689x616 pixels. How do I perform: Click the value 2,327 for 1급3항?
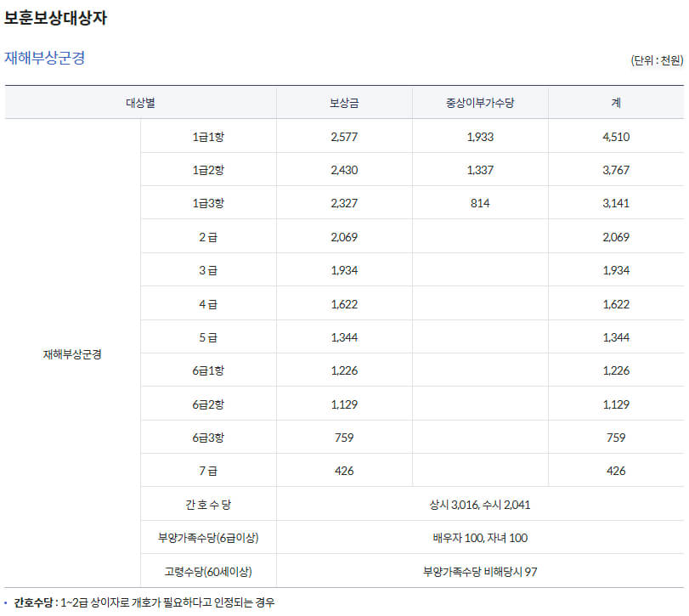tap(344, 202)
